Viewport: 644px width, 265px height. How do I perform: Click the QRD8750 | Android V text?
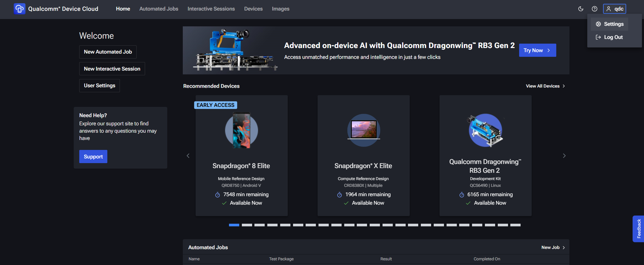[241, 185]
